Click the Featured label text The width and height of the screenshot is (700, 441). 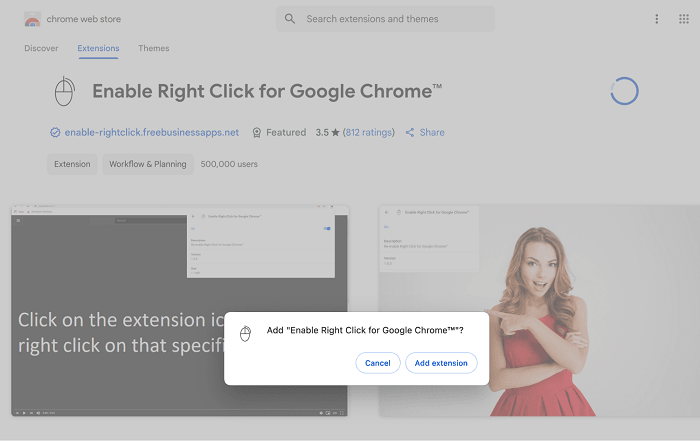pos(286,133)
